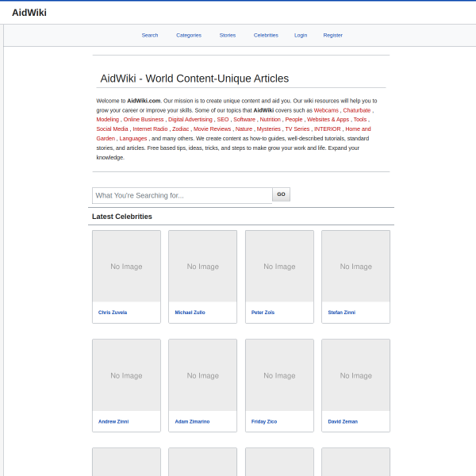Click the No Image thumbnail above Stefan Zinni
This screenshot has width=476, height=476.
pyautogui.click(x=355, y=267)
